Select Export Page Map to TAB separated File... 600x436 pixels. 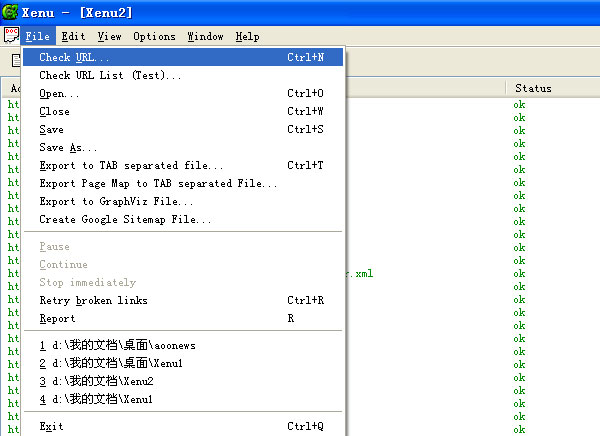tap(183, 183)
